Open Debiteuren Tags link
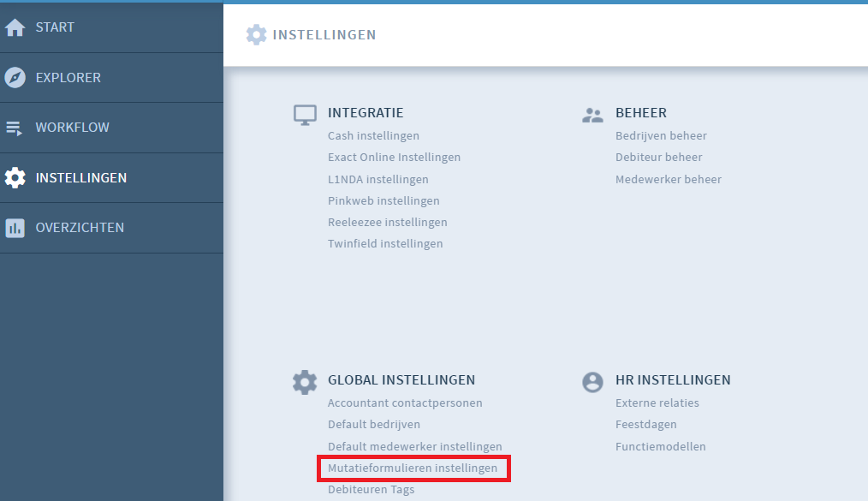 (371, 490)
